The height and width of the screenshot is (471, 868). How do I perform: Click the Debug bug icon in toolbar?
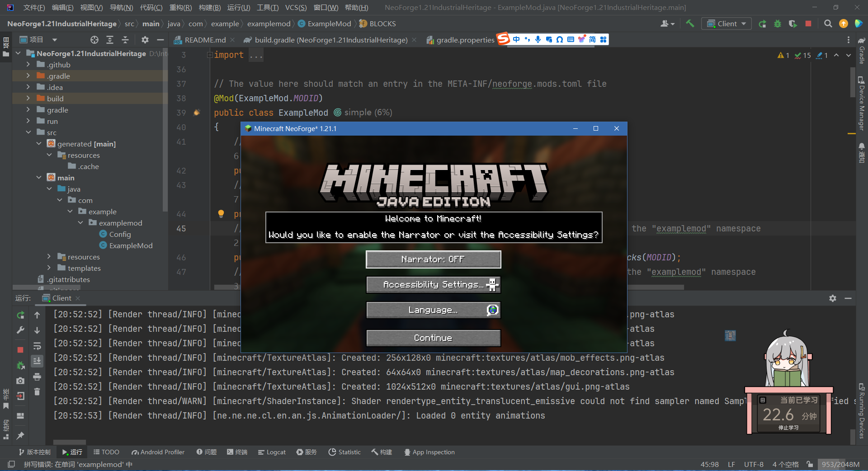[x=778, y=24]
